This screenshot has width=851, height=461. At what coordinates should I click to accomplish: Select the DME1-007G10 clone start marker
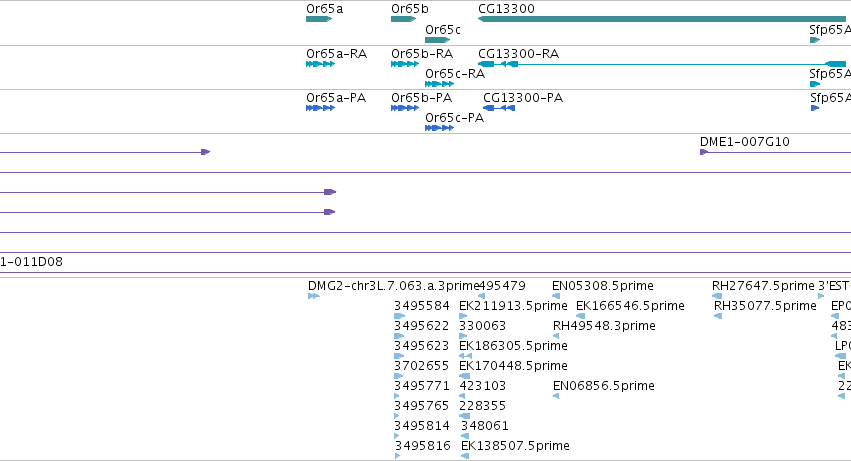[x=703, y=152]
